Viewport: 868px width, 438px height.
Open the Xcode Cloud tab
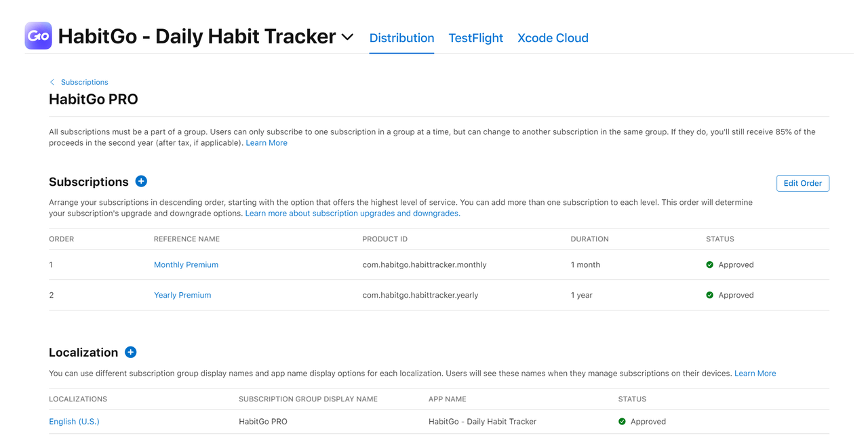553,38
